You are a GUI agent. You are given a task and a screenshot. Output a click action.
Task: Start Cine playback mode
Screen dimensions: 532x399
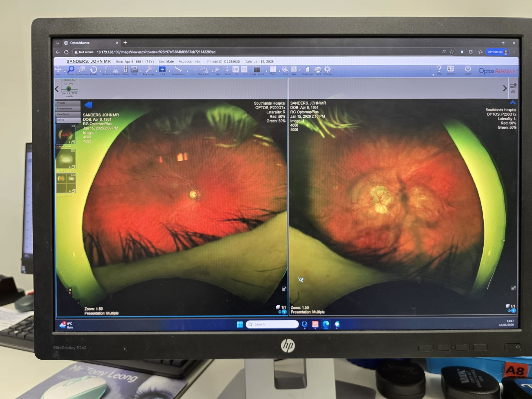285,70
